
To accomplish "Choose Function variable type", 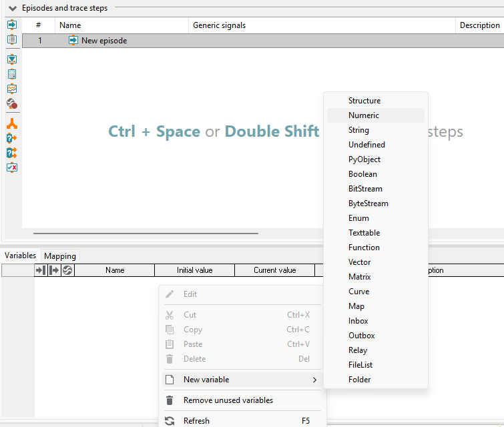I will tap(375, 248).
